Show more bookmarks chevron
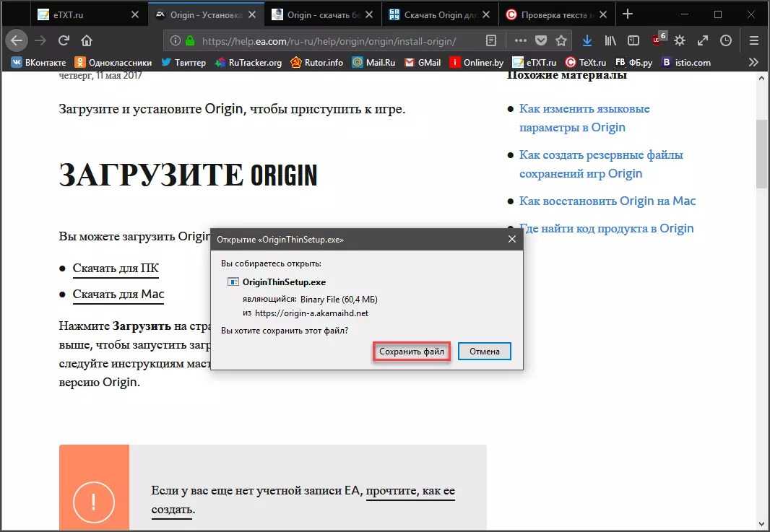This screenshot has width=770, height=532. [753, 62]
